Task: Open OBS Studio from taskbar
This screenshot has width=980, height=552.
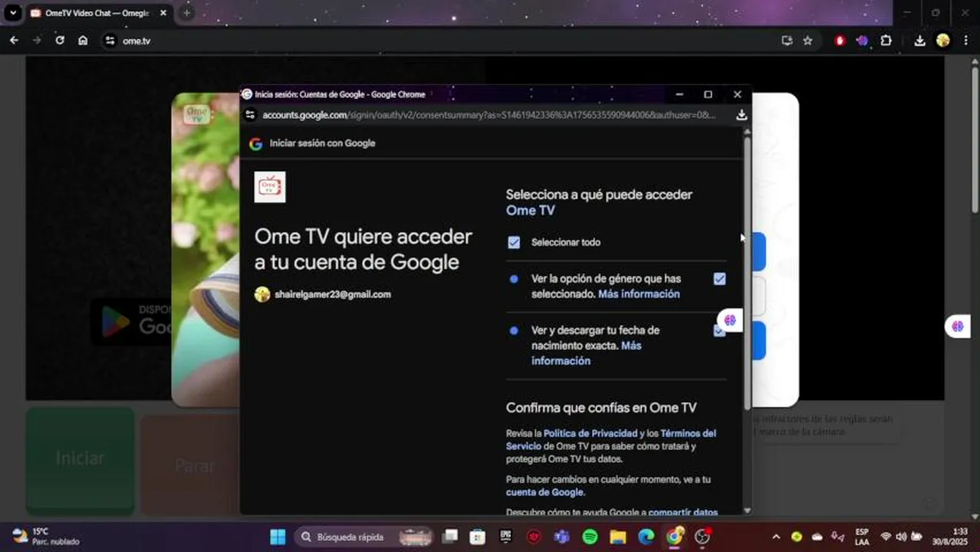Action: point(702,537)
